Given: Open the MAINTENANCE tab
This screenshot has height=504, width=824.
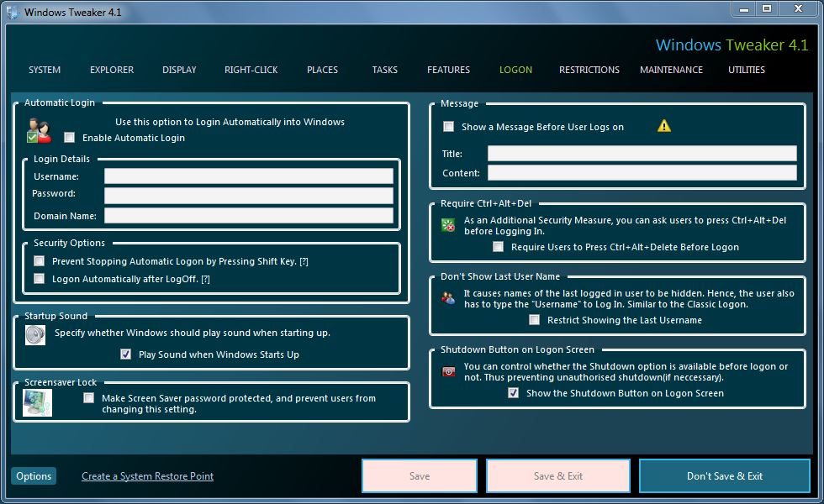Looking at the screenshot, I should tap(671, 70).
